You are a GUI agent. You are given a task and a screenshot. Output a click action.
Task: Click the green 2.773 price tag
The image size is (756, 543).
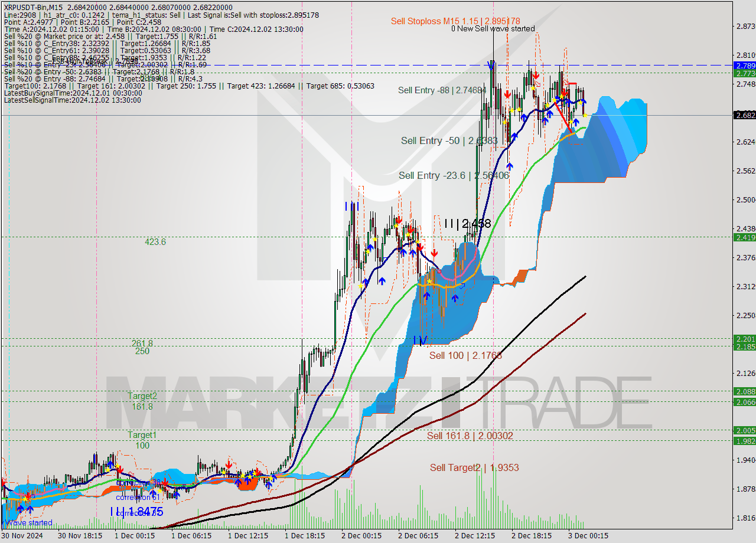[x=744, y=73]
